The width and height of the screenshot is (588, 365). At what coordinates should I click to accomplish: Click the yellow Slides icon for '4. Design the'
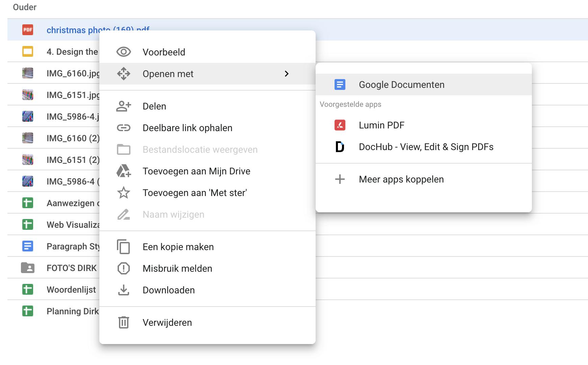point(28,52)
